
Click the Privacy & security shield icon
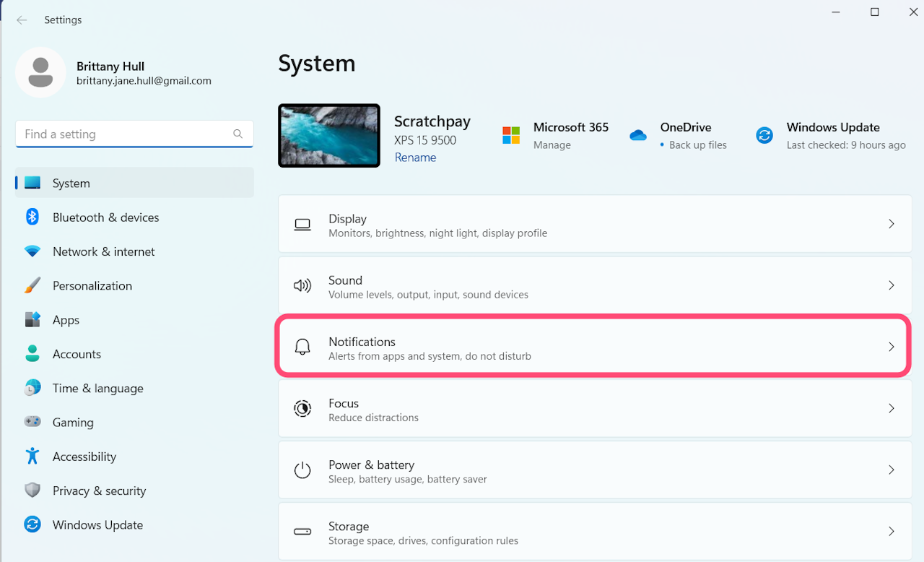tap(32, 490)
